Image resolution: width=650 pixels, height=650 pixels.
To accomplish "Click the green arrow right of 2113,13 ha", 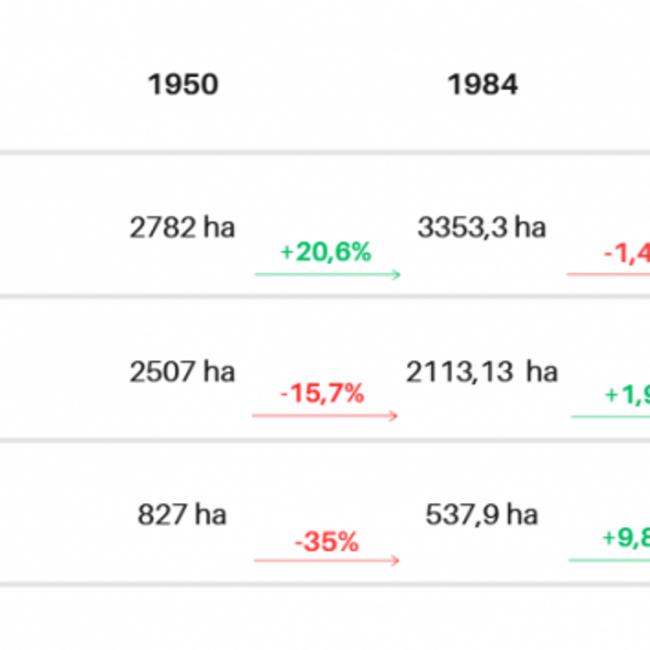I will [610, 416].
